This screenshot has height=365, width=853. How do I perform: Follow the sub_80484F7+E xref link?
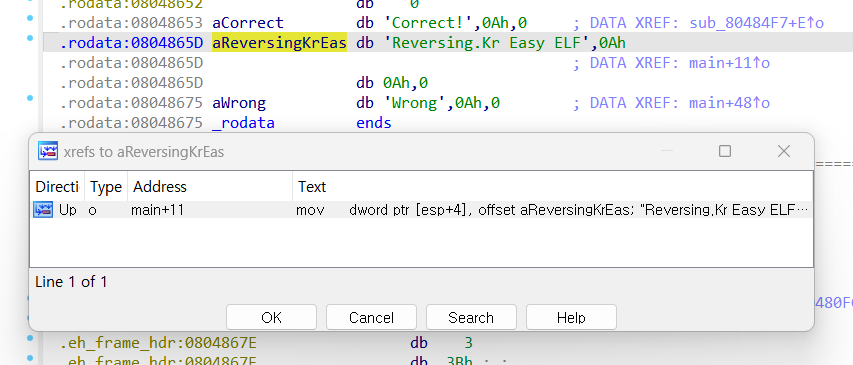click(x=756, y=23)
